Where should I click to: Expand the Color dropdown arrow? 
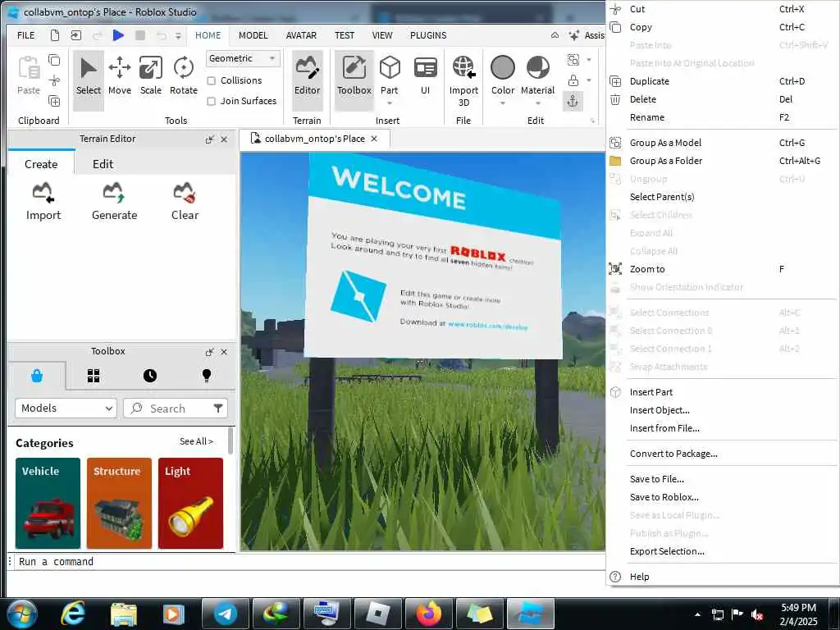click(x=503, y=103)
